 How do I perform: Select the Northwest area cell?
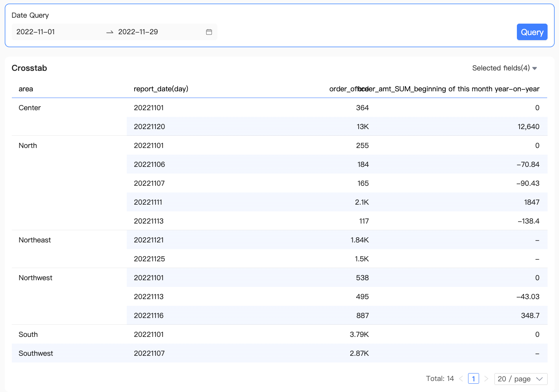(36, 278)
